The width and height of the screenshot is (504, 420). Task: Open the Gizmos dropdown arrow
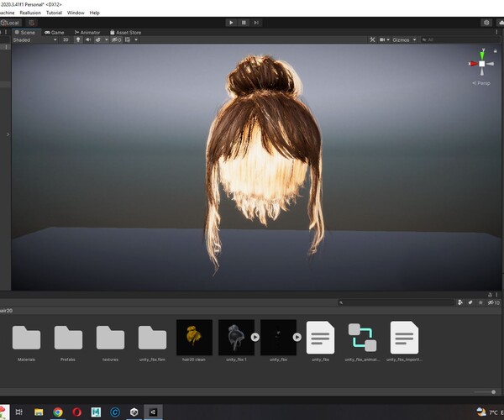click(414, 39)
